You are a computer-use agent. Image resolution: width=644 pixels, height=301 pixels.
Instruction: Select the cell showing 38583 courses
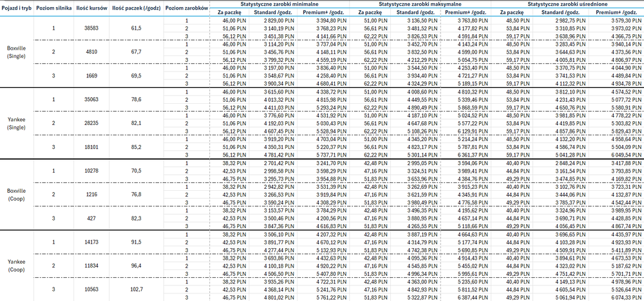[91, 28]
